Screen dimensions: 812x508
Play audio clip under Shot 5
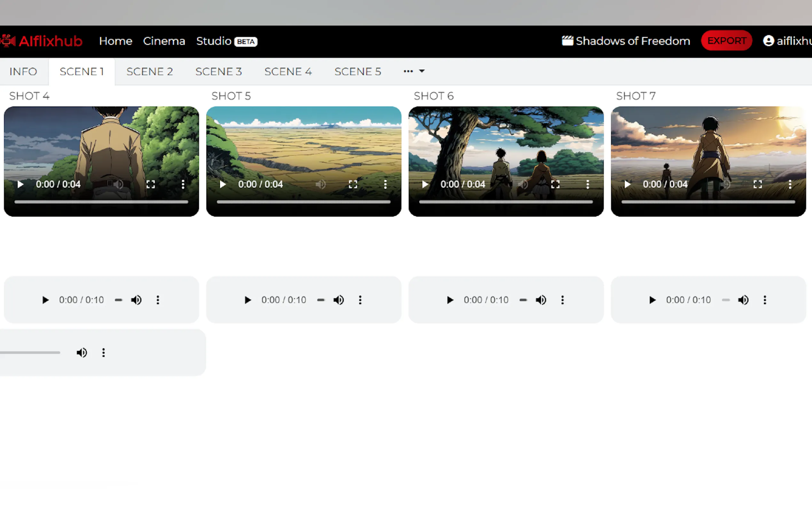(247, 300)
